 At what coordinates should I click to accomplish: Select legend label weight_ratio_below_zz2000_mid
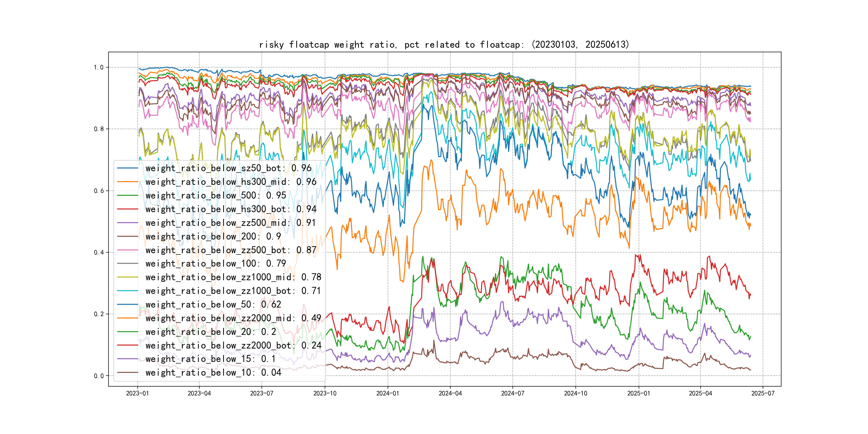pyautogui.click(x=233, y=318)
